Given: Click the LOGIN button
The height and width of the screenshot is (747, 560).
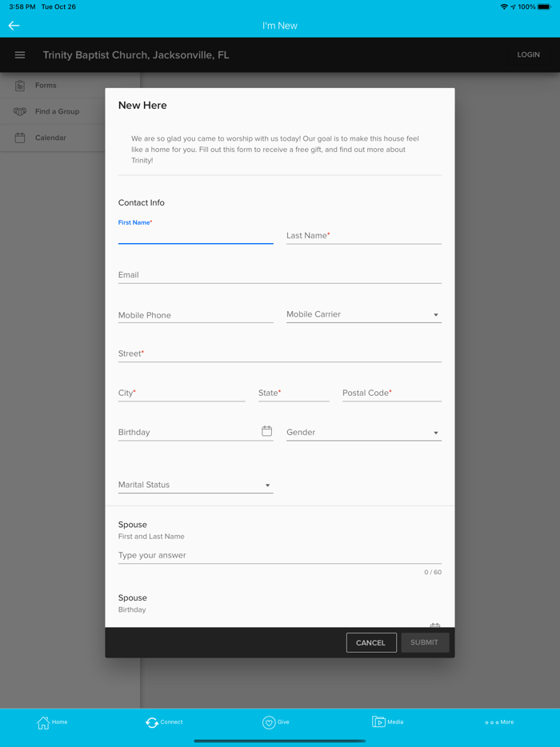Looking at the screenshot, I should 529,55.
